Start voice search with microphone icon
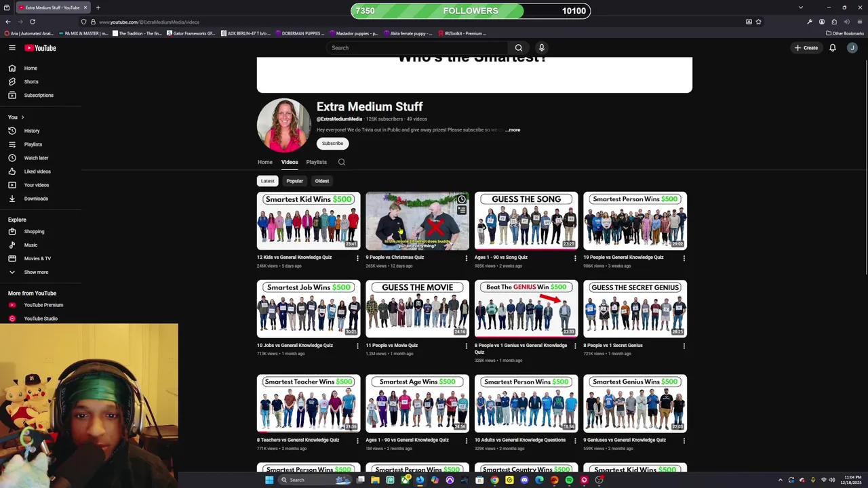This screenshot has height=488, width=868. coord(541,47)
